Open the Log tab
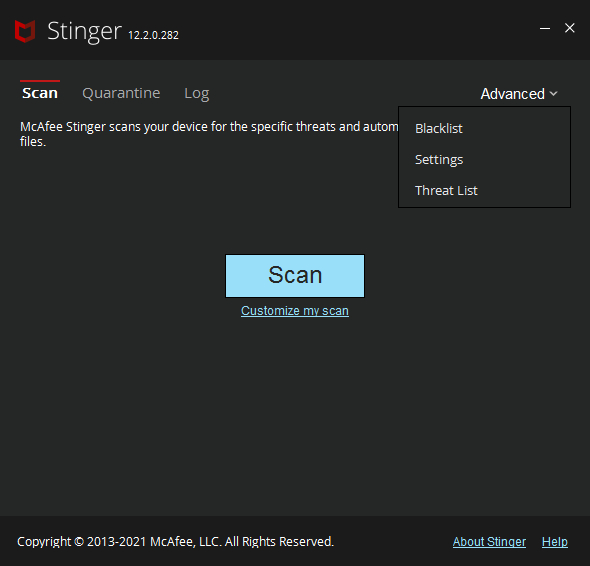590x566 pixels. pos(197,93)
